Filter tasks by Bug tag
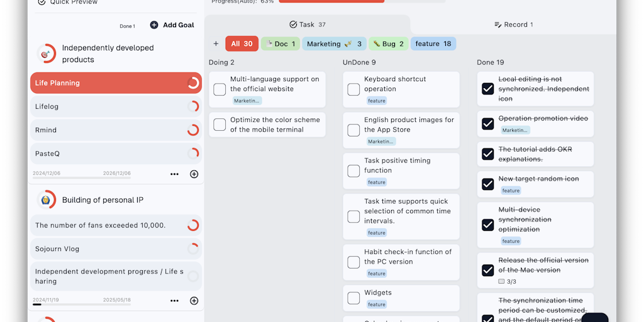This screenshot has height=322, width=644. (x=389, y=43)
